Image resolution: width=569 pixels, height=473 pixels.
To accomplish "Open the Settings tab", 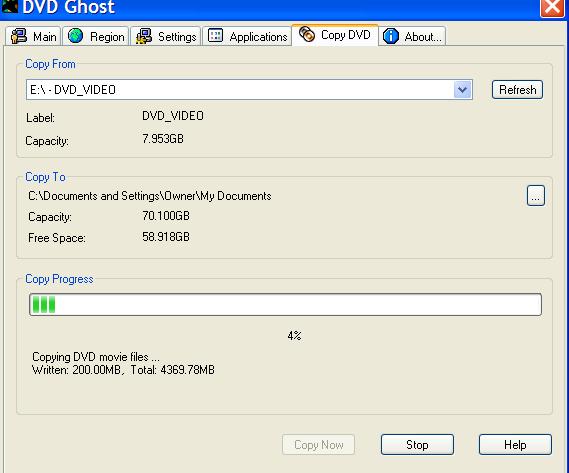I will 165,36.
